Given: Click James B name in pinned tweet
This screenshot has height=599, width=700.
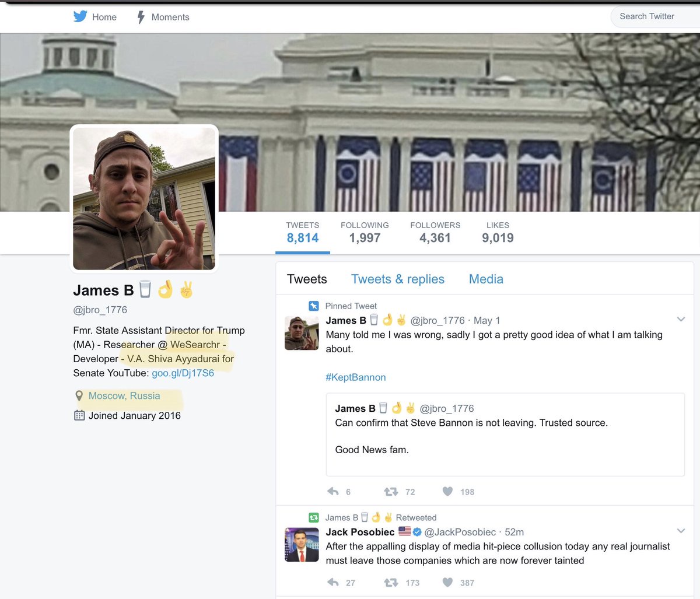Looking at the screenshot, I should click(x=346, y=320).
